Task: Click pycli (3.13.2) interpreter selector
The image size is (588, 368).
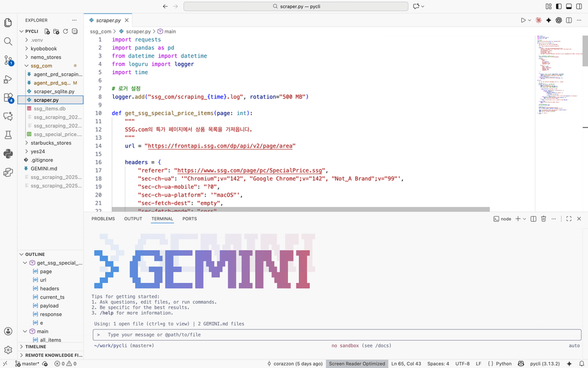Action: coord(545,364)
